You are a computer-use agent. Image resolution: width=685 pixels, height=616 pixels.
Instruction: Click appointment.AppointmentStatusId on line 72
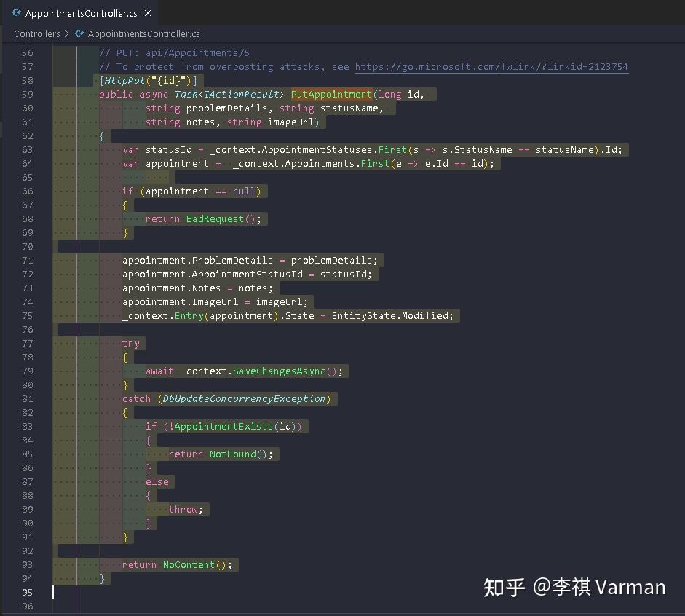pos(213,274)
